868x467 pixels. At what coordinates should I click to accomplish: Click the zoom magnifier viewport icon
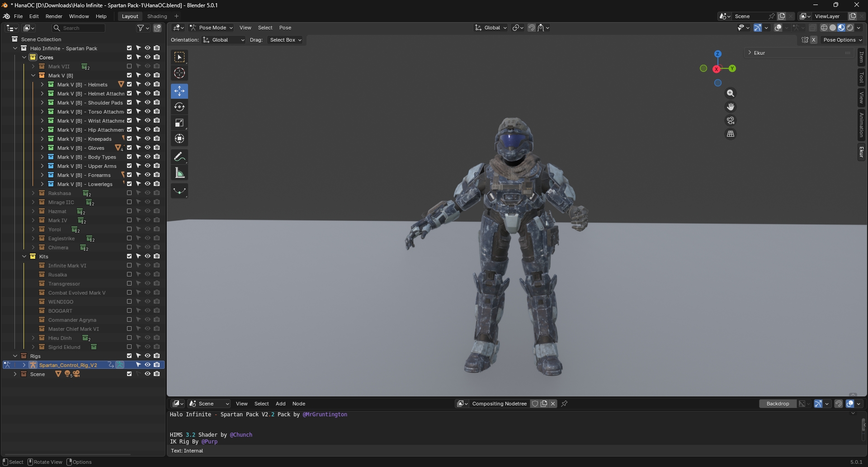731,93
